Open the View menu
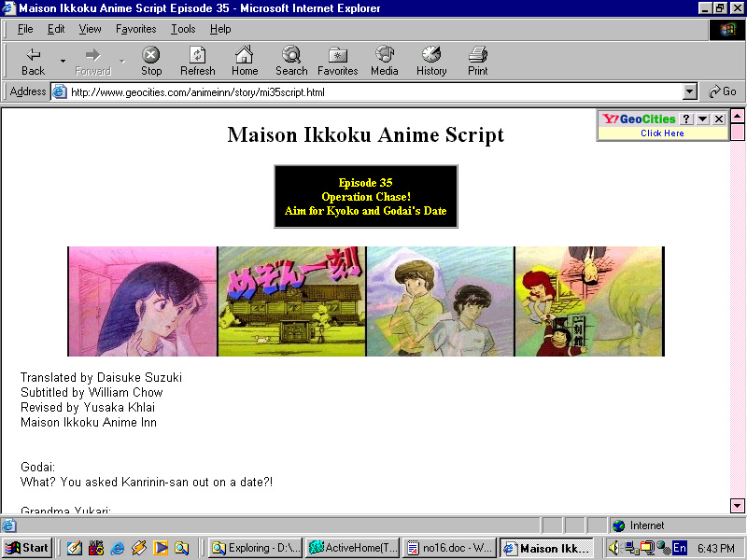 tap(90, 29)
